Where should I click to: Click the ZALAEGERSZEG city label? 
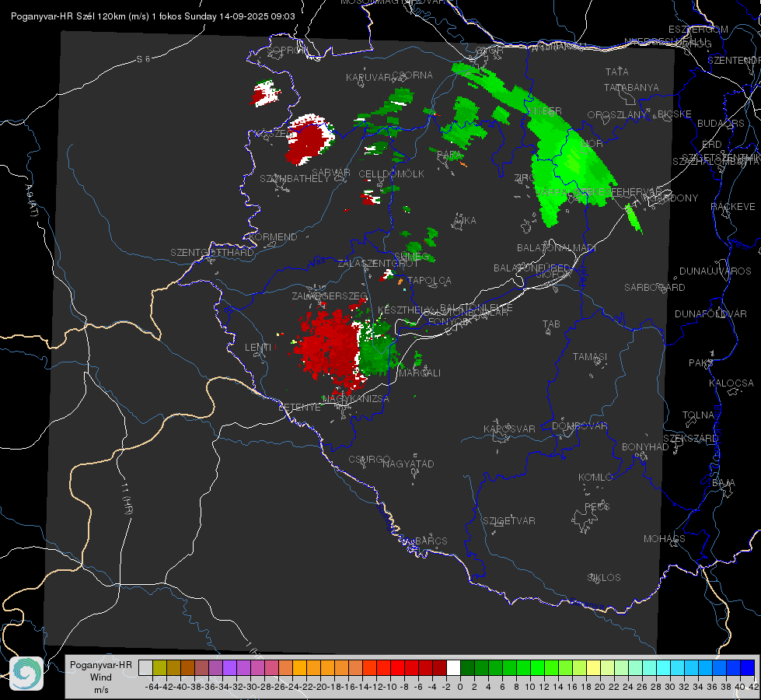click(330, 296)
